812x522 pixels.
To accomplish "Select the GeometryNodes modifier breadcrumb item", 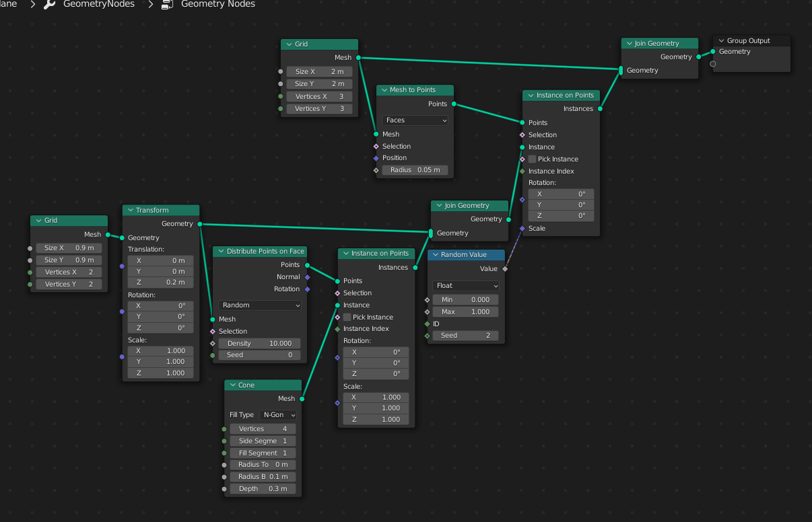I will tap(98, 5).
